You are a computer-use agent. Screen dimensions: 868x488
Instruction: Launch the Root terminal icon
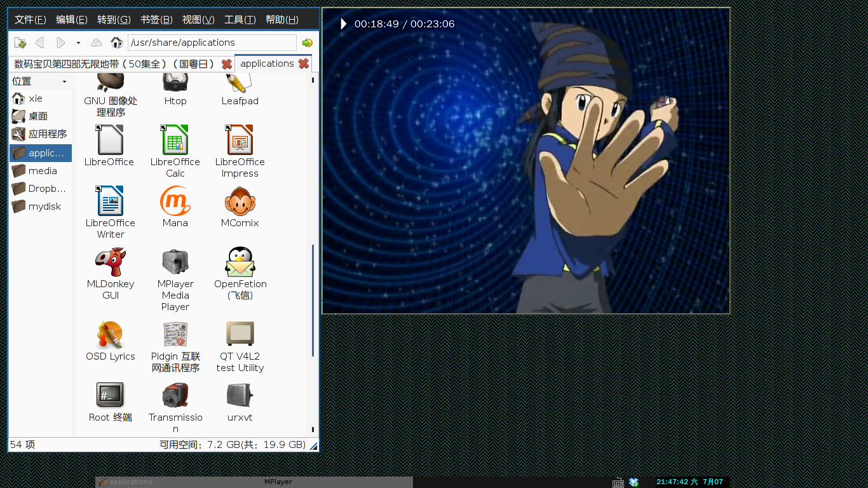[x=110, y=395]
